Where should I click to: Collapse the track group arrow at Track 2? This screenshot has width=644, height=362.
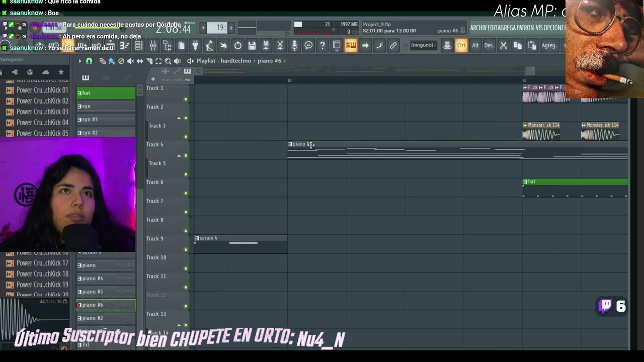tap(179, 118)
